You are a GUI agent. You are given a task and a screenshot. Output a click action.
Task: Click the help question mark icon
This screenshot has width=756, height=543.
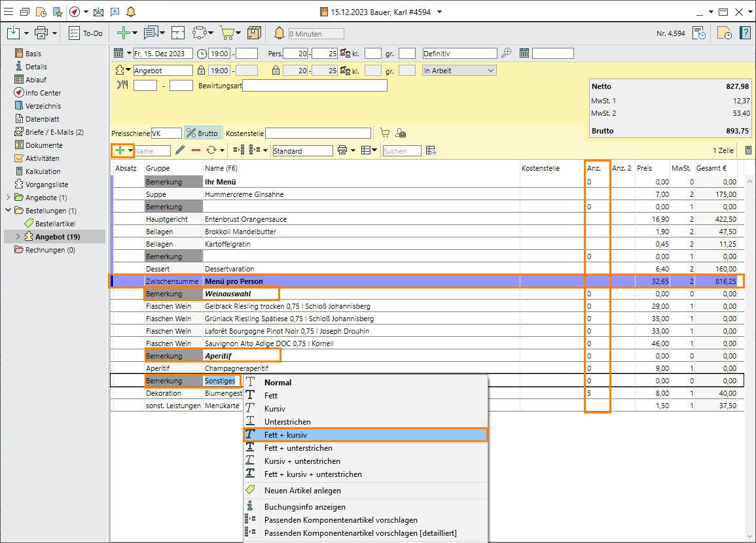coord(745,33)
